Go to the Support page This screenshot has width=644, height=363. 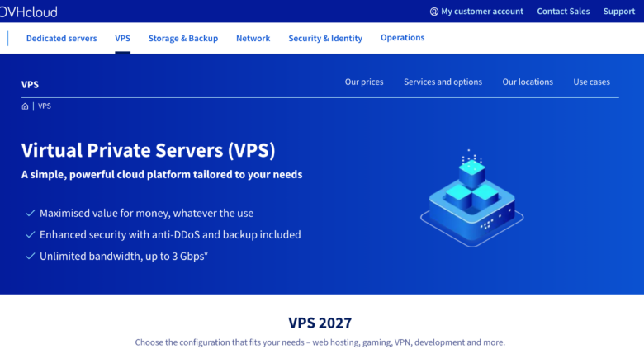[x=619, y=12]
